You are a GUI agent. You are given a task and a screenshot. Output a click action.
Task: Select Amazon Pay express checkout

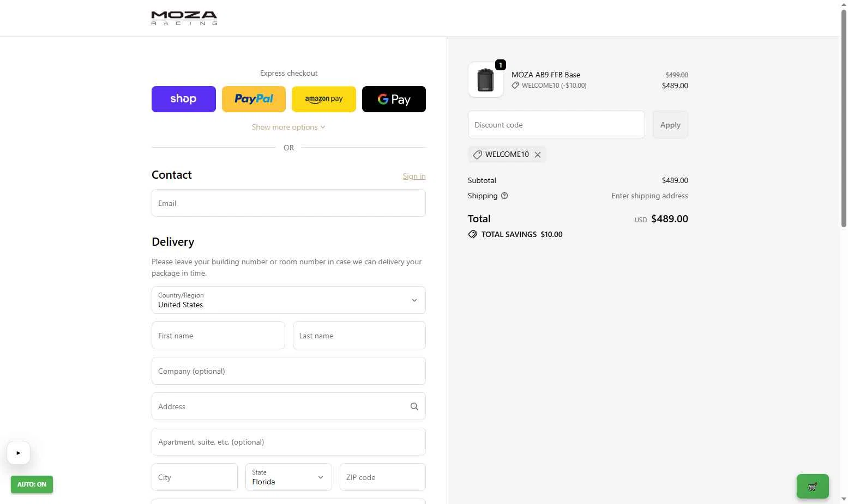[x=324, y=99]
